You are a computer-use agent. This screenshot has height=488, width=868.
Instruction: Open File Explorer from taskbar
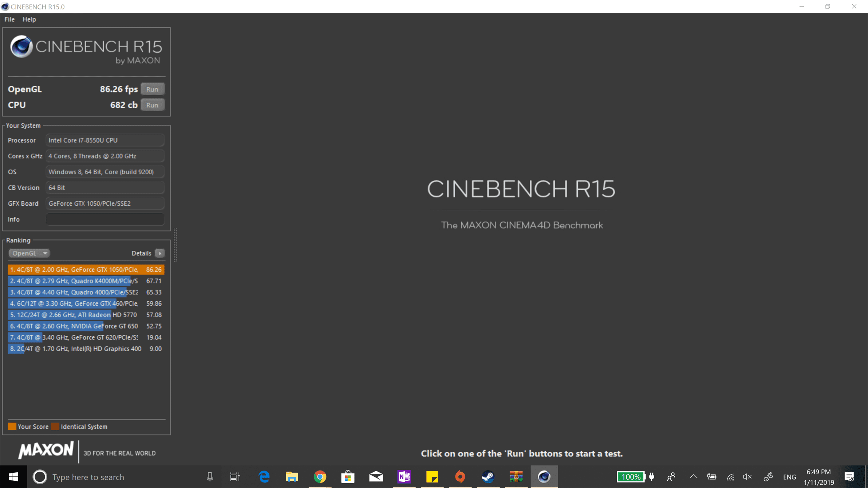tap(292, 477)
